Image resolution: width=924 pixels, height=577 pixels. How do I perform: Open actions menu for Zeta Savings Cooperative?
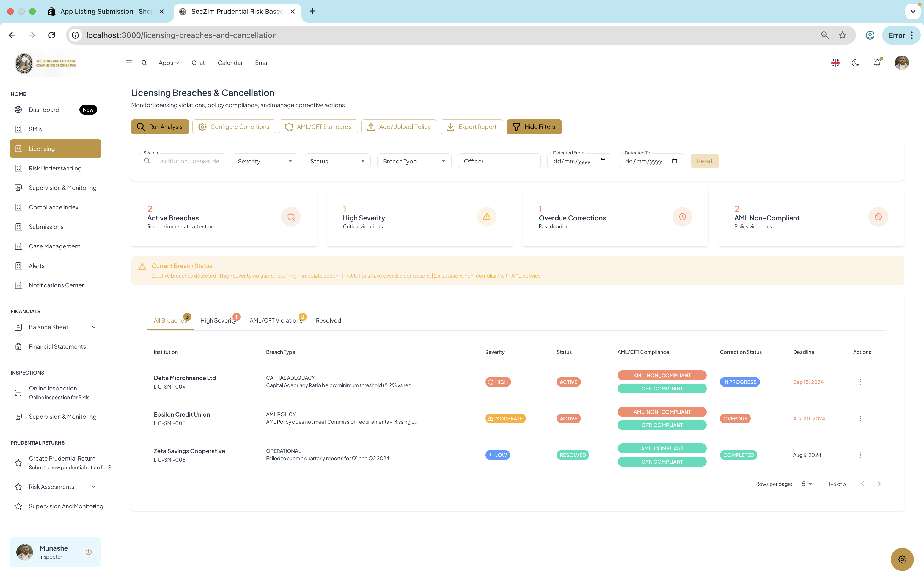[860, 455]
